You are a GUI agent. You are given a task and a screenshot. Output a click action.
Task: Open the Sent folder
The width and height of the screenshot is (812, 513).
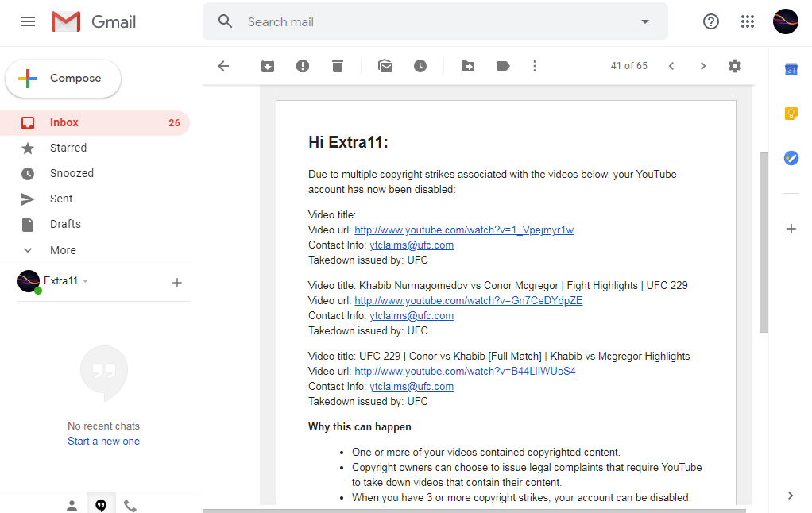click(x=95, y=199)
